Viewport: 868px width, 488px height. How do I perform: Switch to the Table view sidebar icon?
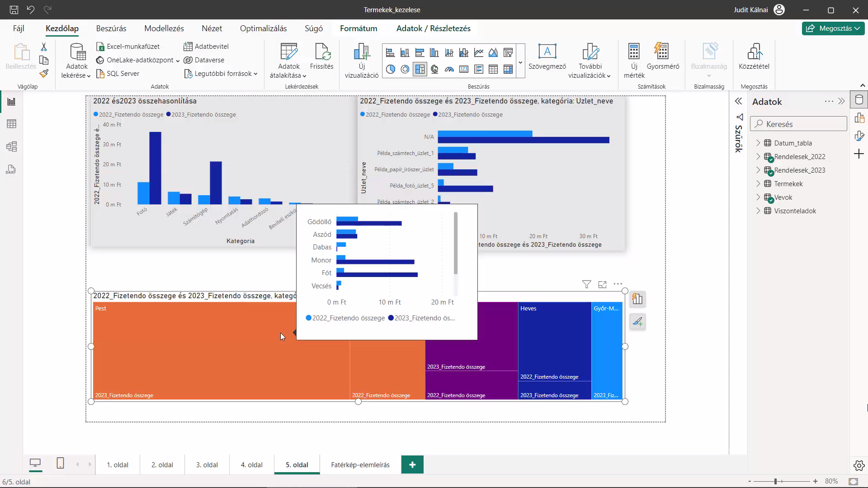click(11, 124)
